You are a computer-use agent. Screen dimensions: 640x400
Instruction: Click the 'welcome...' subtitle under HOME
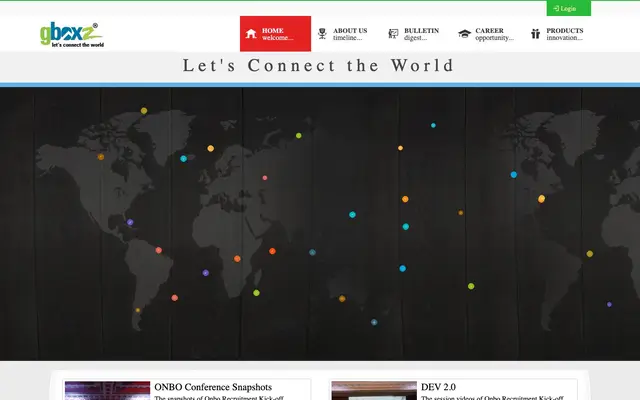[x=278, y=38]
